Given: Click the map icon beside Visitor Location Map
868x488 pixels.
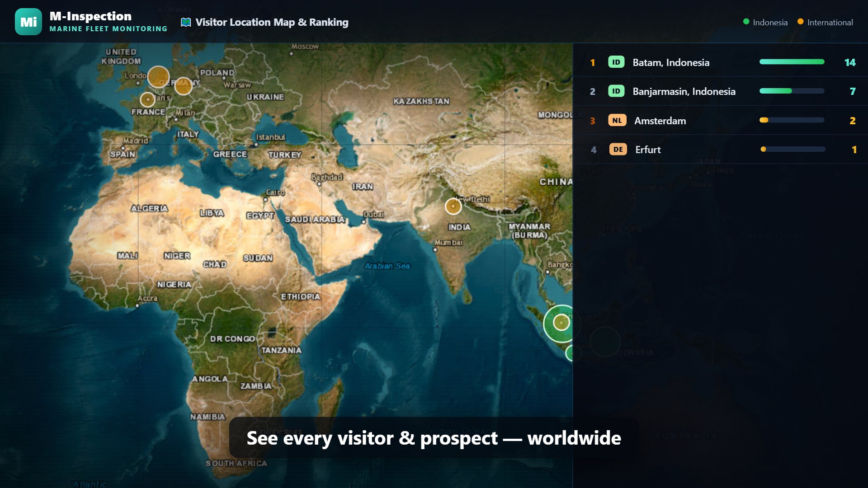Looking at the screenshot, I should click(185, 22).
